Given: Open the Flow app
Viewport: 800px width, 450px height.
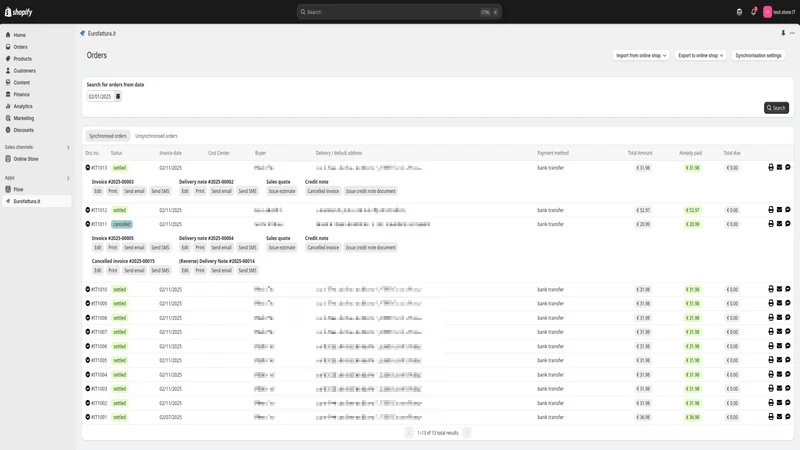Looking at the screenshot, I should [18, 189].
